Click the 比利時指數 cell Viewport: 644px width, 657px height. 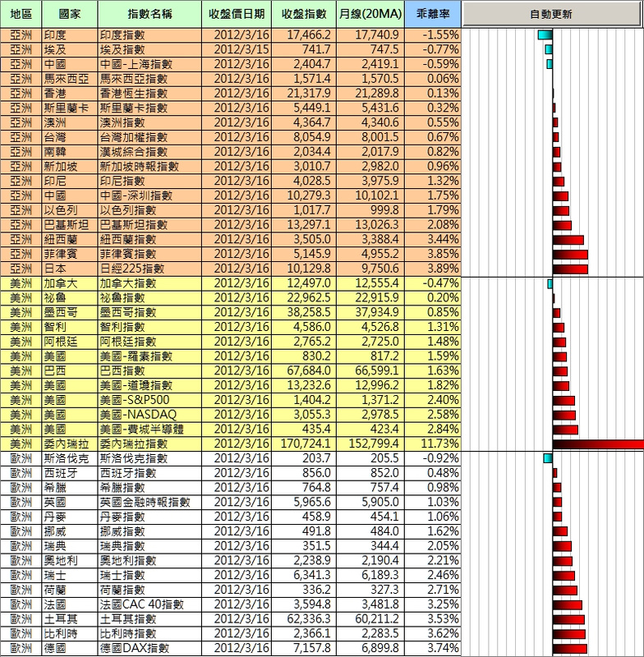pyautogui.click(x=149, y=633)
